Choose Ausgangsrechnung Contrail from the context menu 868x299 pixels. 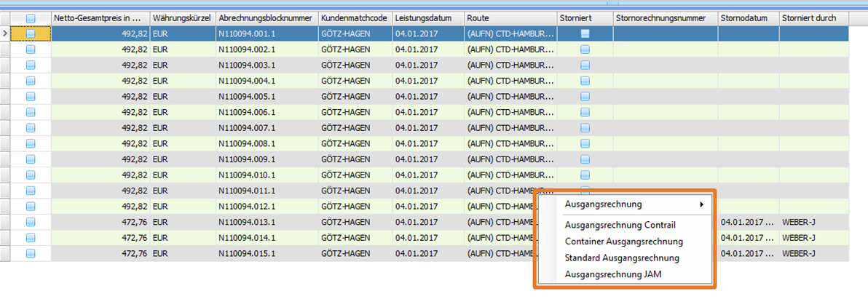(x=620, y=225)
